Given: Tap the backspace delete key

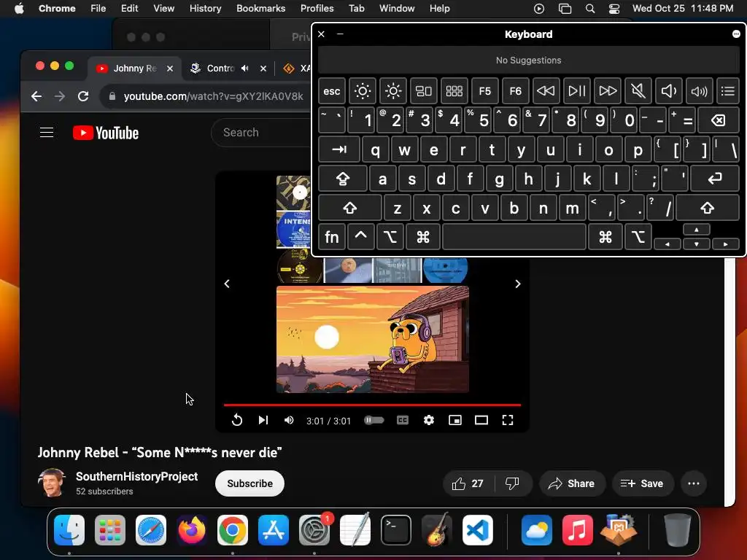Looking at the screenshot, I should click(x=719, y=120).
